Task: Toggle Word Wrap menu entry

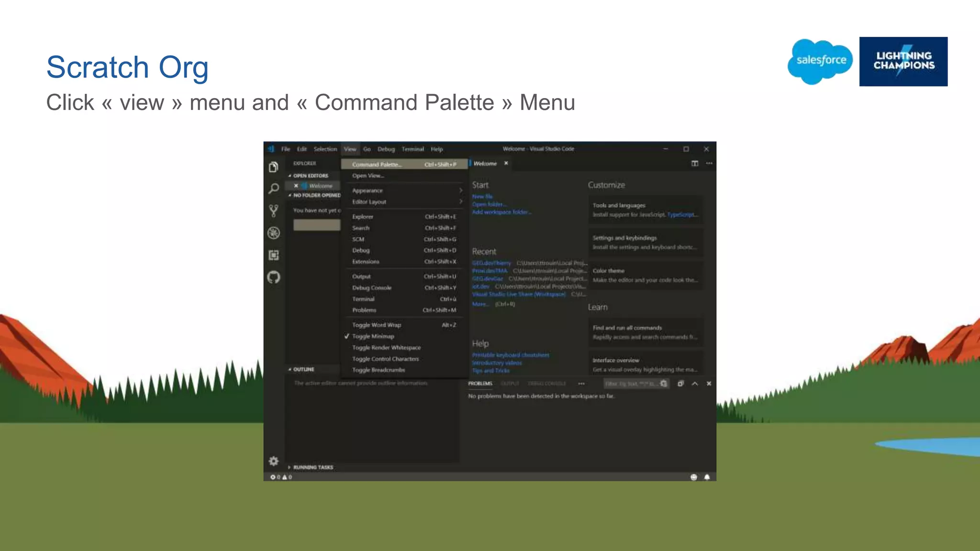Action: (x=404, y=325)
